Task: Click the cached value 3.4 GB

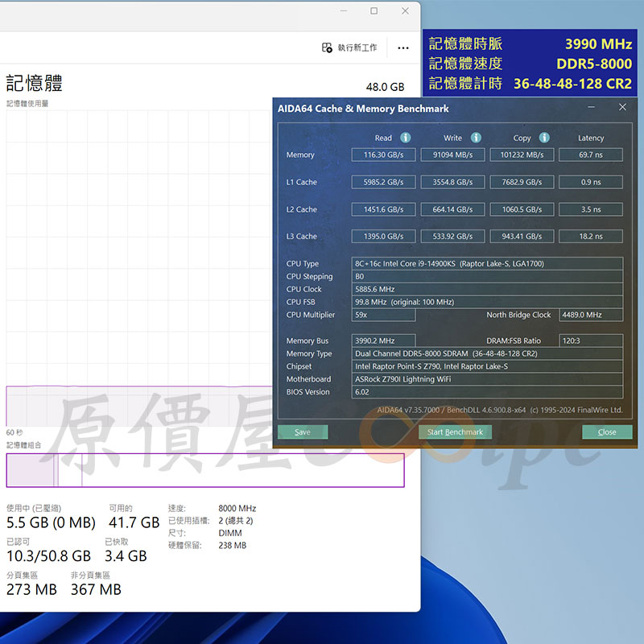Action: [126, 556]
